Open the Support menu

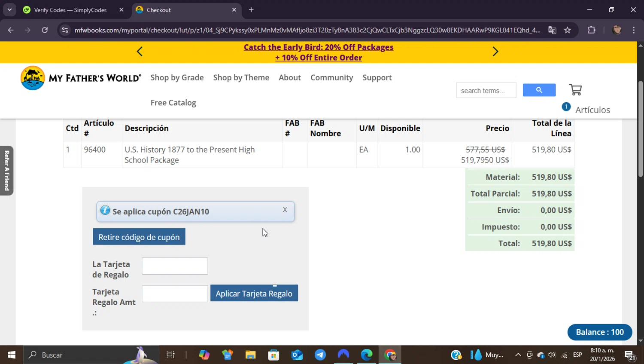point(377,78)
